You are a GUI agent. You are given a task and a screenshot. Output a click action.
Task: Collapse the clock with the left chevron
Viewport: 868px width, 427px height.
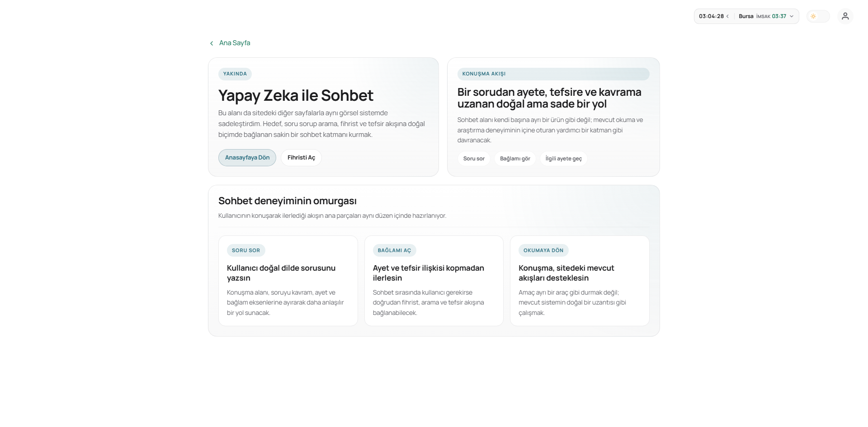pyautogui.click(x=727, y=16)
